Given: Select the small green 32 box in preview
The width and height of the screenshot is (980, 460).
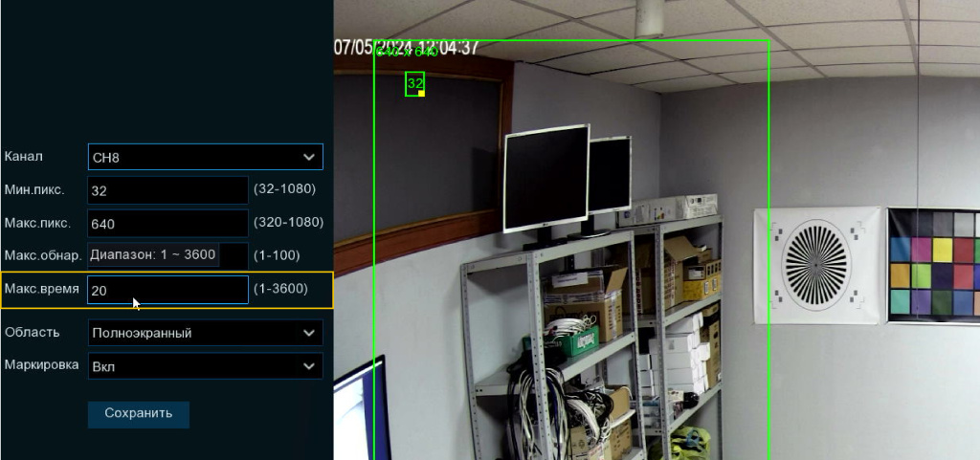Looking at the screenshot, I should (x=413, y=82).
